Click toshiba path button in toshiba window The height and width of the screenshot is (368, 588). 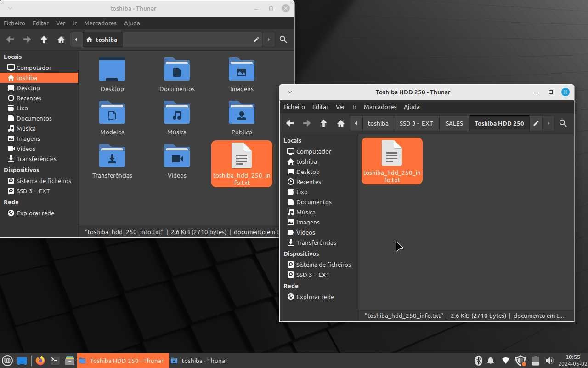(102, 40)
